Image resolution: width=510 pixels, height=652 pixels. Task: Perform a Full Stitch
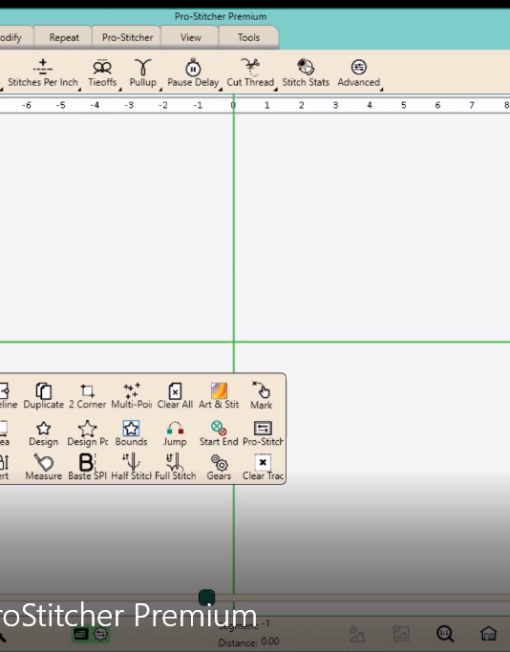click(175, 467)
